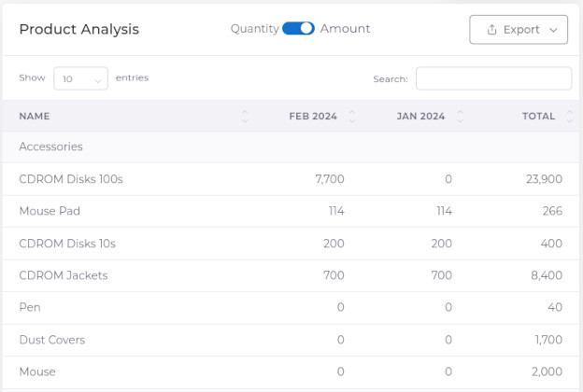This screenshot has width=583, height=392.
Task: Sort table by TOTAL column
Action: pos(570,117)
